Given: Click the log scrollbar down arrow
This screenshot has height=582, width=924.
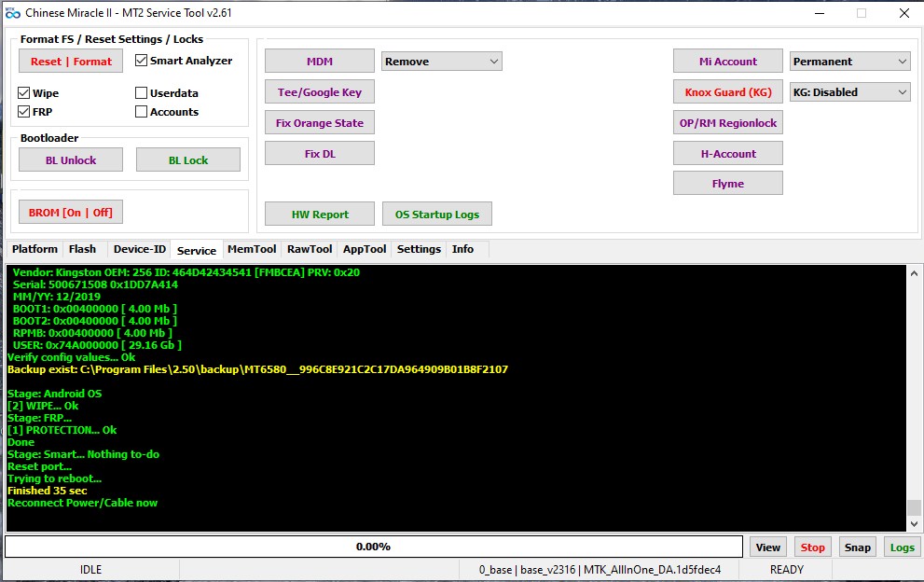Looking at the screenshot, I should [x=914, y=523].
